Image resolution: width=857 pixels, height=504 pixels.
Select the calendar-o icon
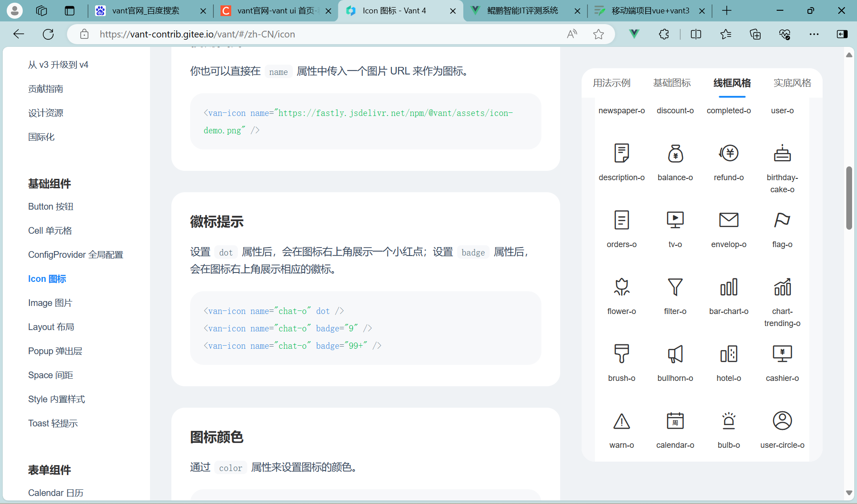(x=675, y=421)
